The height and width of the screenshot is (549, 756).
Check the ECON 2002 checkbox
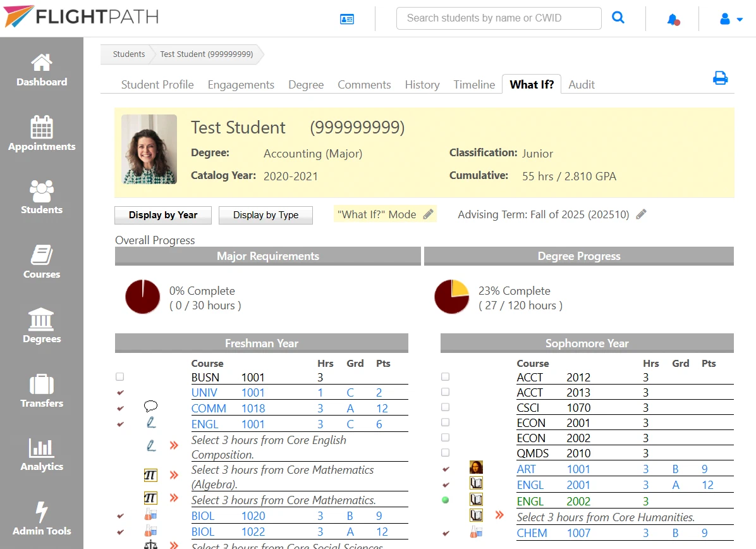[x=446, y=437]
